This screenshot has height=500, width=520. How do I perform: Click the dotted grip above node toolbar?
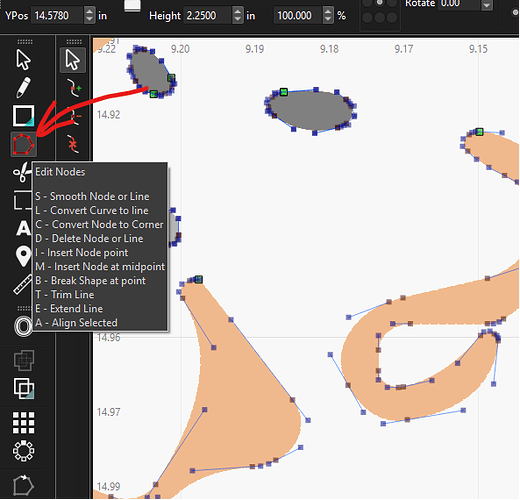74,42
